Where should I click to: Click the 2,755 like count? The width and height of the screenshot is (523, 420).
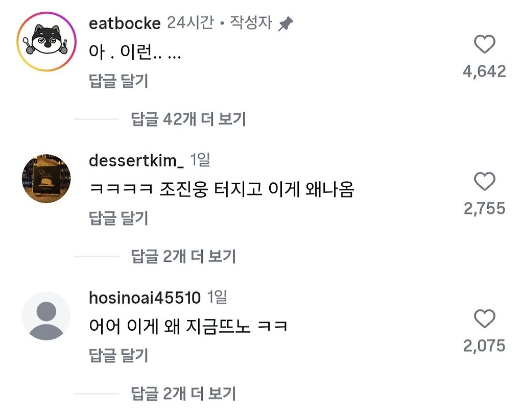[x=484, y=208]
